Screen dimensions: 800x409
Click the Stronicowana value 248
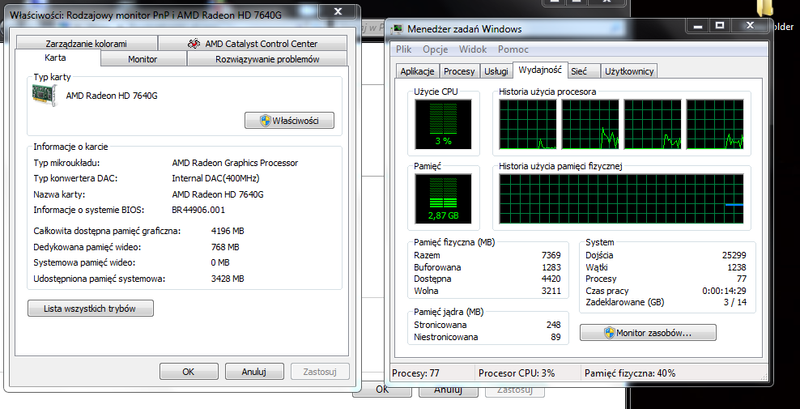[x=553, y=325]
